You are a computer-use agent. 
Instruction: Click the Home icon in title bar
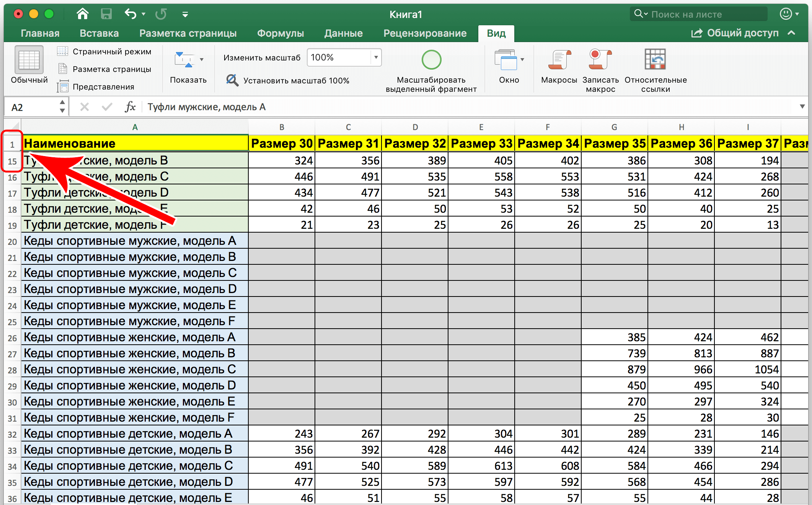point(82,14)
